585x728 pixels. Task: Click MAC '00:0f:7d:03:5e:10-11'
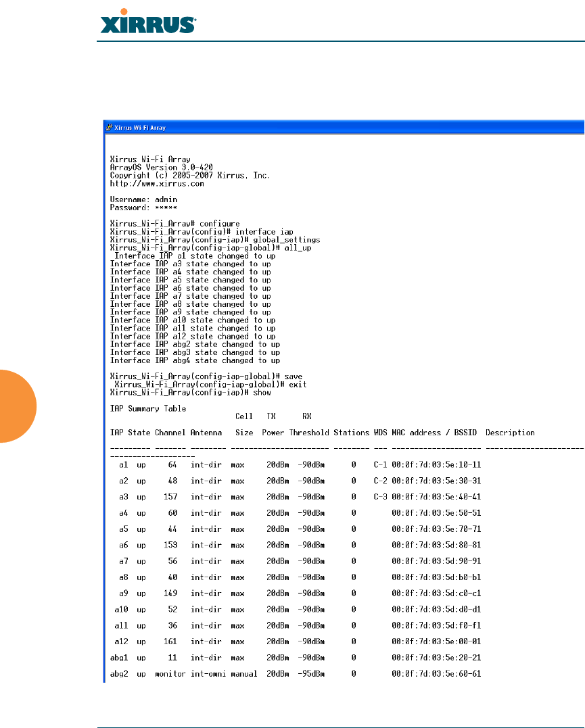coord(436,465)
